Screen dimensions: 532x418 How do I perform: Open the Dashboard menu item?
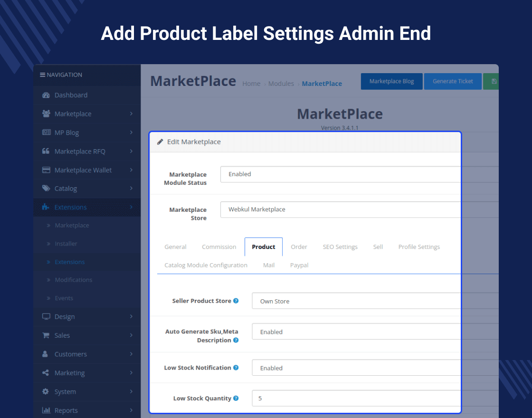87,95
